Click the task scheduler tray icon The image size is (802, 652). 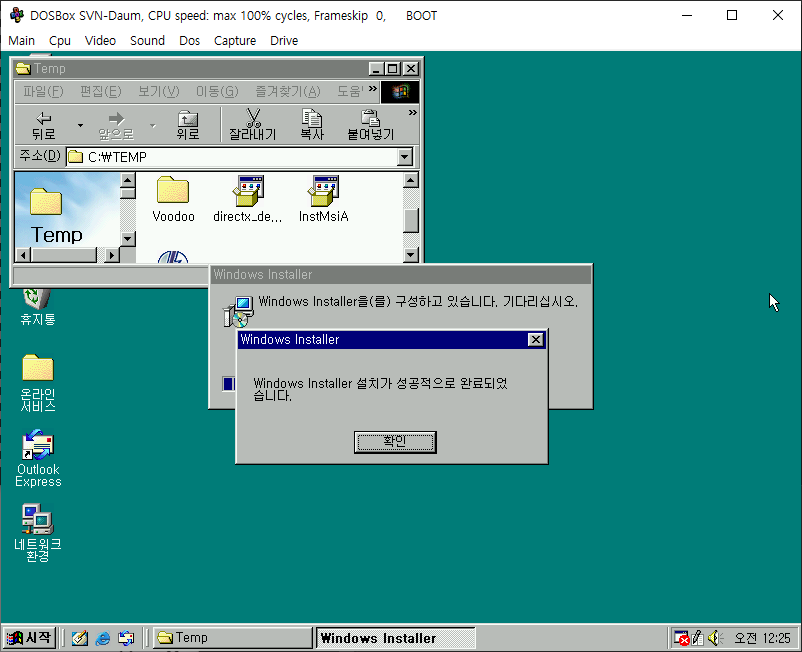698,638
